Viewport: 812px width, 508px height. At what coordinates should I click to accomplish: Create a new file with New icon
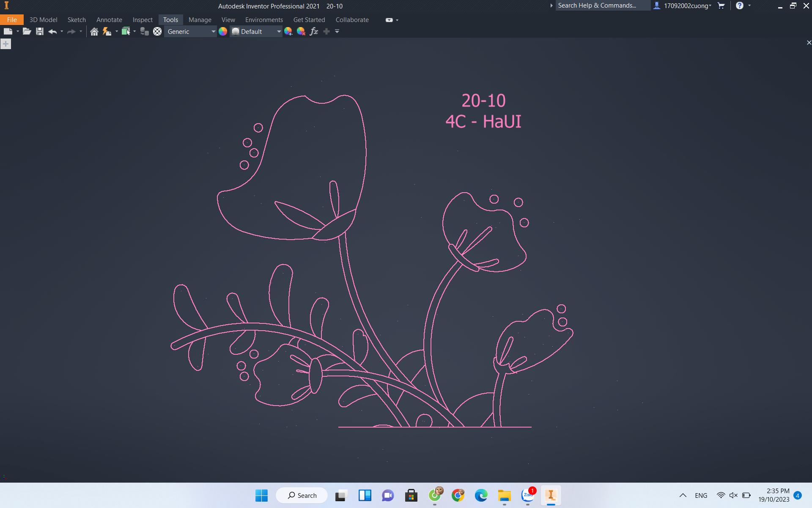point(8,31)
